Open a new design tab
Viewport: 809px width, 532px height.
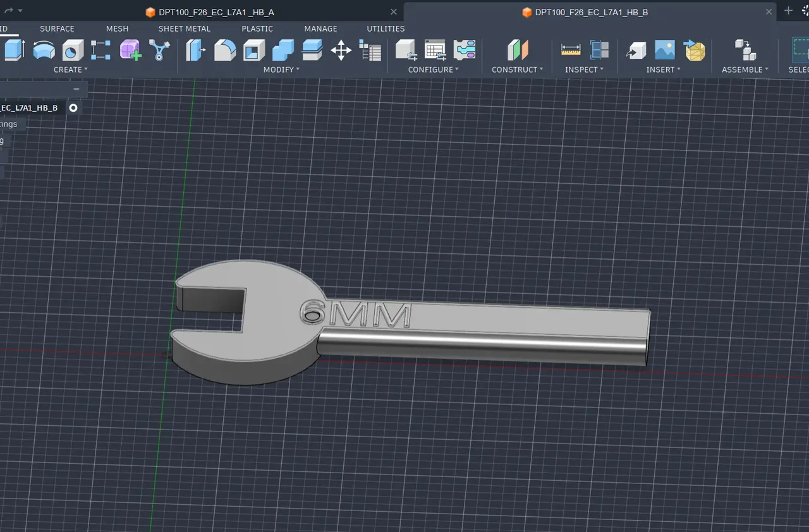point(788,11)
